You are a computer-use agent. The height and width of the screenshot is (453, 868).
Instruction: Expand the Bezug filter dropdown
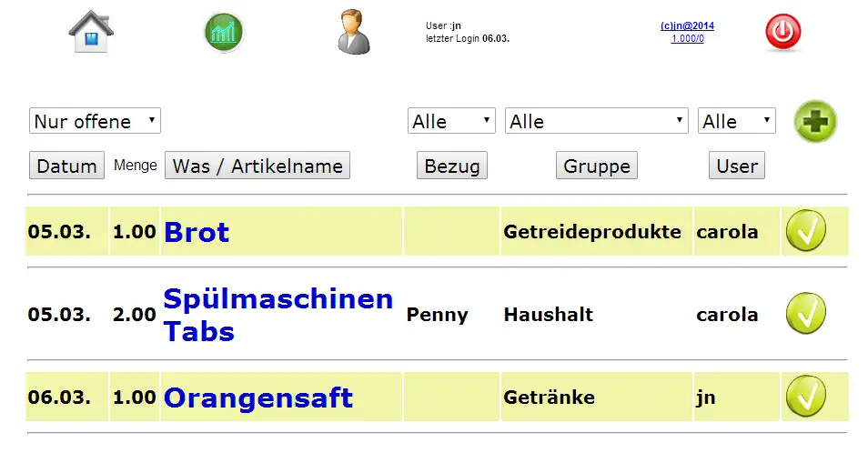[x=451, y=121]
